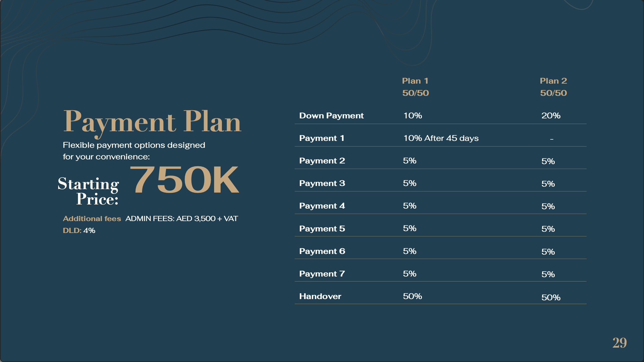
Task: Click the Payment 6 row label
Action: (x=322, y=251)
